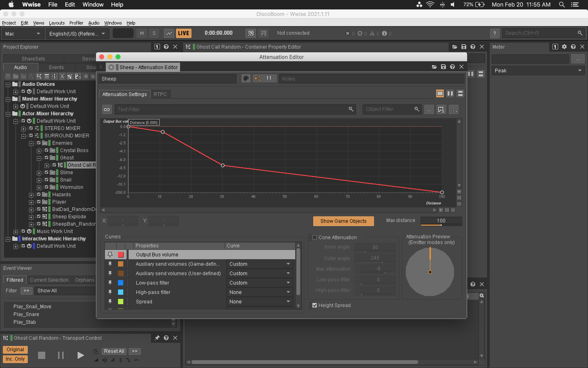This screenshot has height=368, width=588.
Task: Expand the Crystal Boss tree node
Action: [x=39, y=151]
